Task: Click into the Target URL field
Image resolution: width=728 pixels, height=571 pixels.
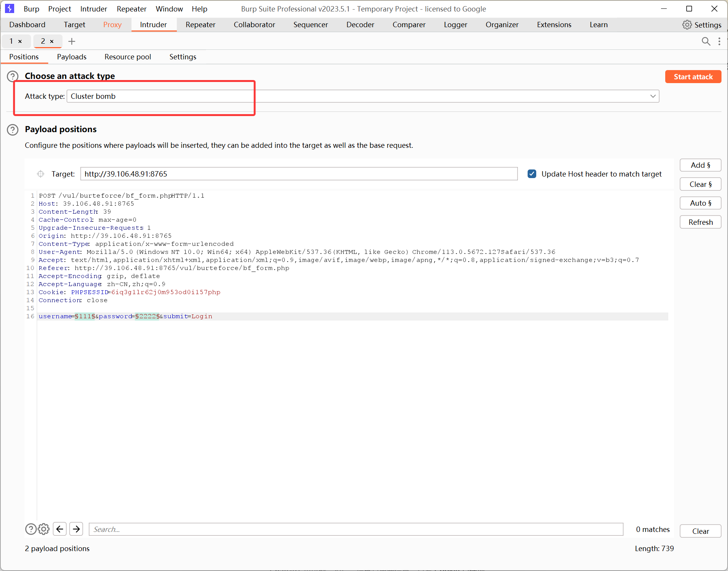Action: click(299, 174)
